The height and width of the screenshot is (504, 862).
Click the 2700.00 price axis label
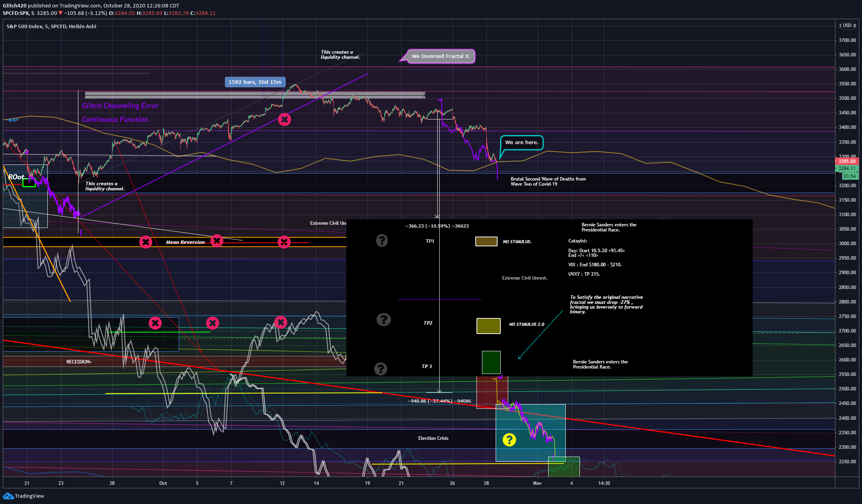pos(847,331)
